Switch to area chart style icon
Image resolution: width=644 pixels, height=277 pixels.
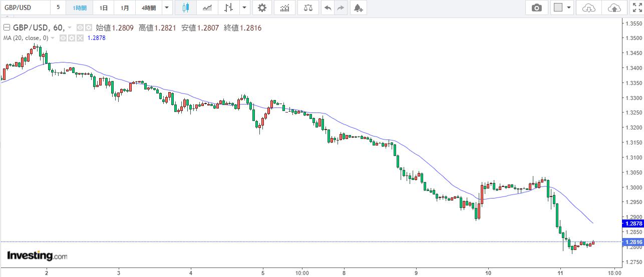207,8
